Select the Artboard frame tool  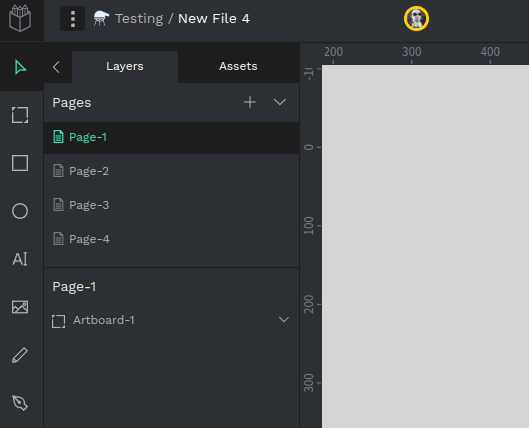tap(20, 115)
